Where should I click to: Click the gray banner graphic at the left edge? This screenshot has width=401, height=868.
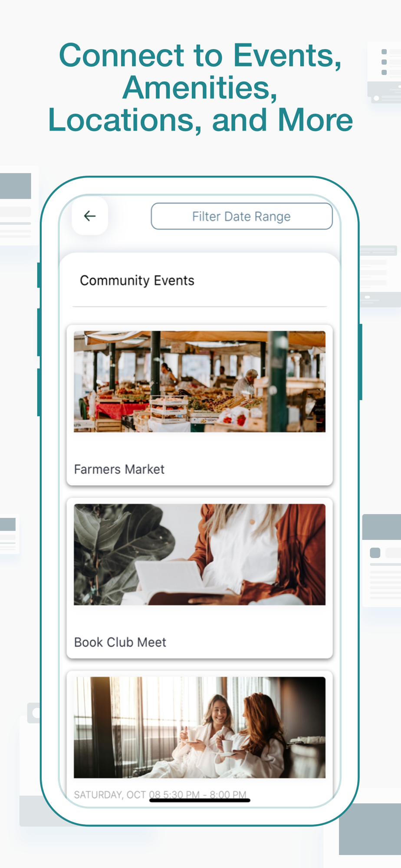[16, 186]
